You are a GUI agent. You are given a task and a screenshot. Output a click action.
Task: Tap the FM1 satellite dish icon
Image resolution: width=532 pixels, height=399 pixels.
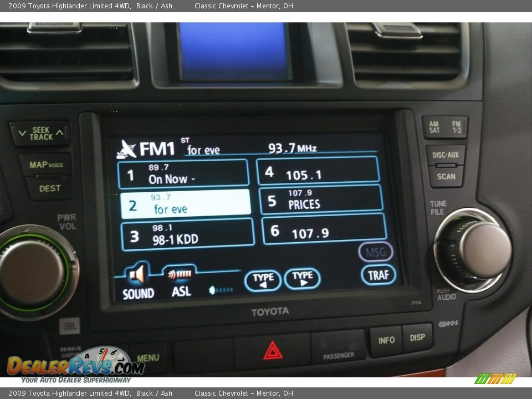(126, 149)
